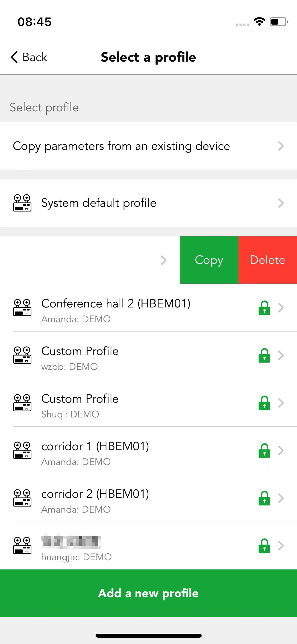The width and height of the screenshot is (297, 644).
Task: Open Copy parameters from an existing device
Action: click(148, 146)
